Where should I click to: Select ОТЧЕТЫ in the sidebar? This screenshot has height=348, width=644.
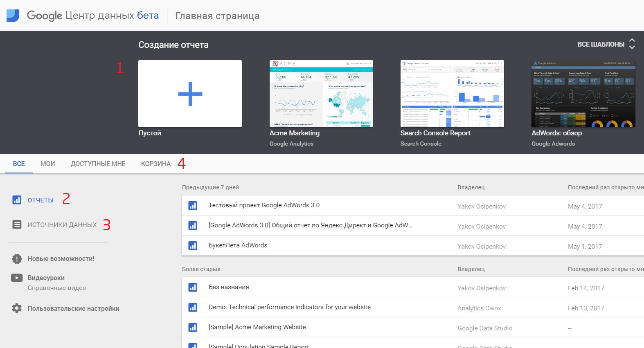click(41, 200)
